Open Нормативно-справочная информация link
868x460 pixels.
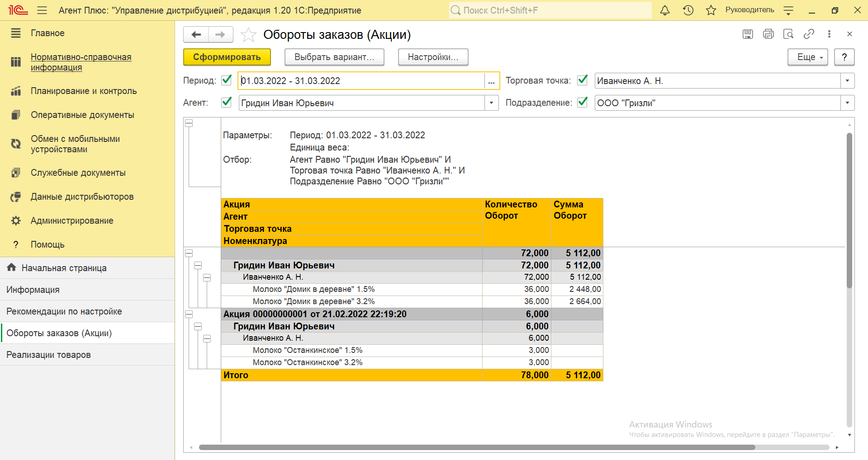coord(81,62)
